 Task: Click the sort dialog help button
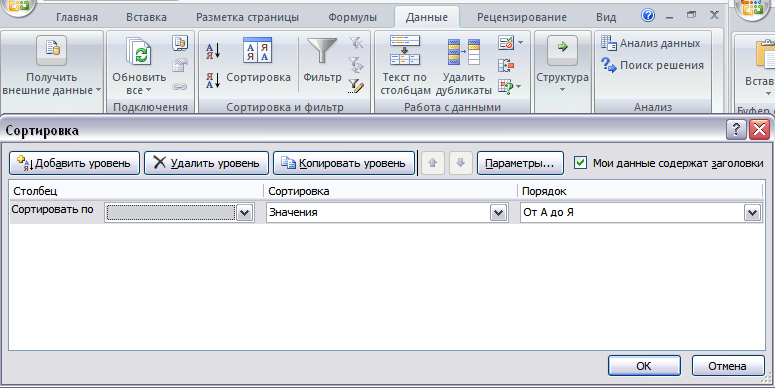[736, 130]
